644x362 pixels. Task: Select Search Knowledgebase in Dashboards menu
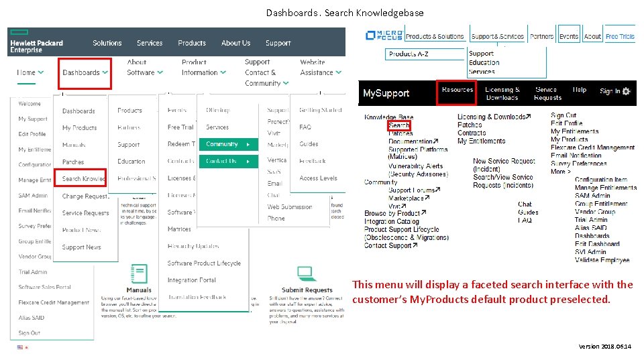[x=83, y=178]
